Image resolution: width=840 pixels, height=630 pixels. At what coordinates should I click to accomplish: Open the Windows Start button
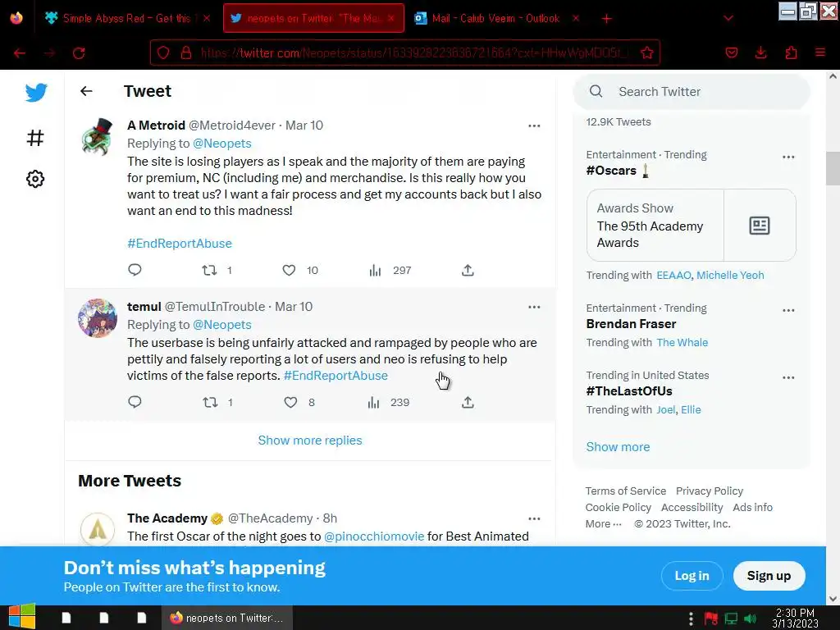(x=21, y=617)
